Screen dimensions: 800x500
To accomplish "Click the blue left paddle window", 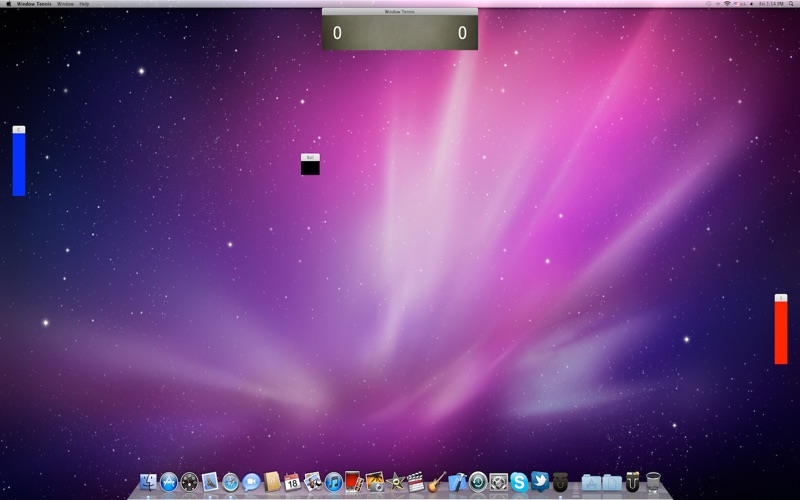I will pos(19,161).
